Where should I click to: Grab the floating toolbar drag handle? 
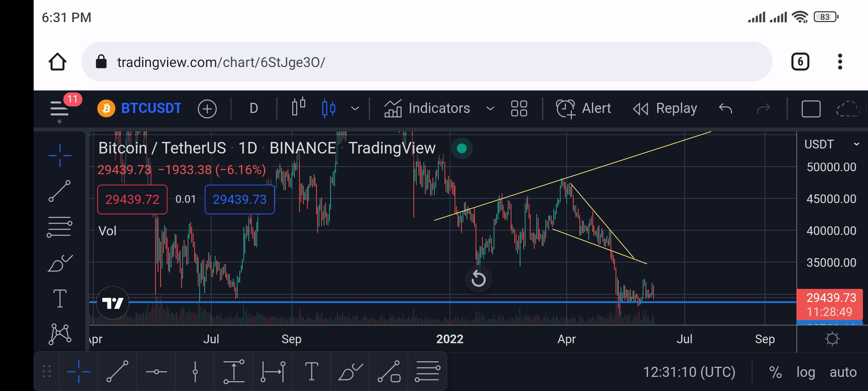(47, 372)
